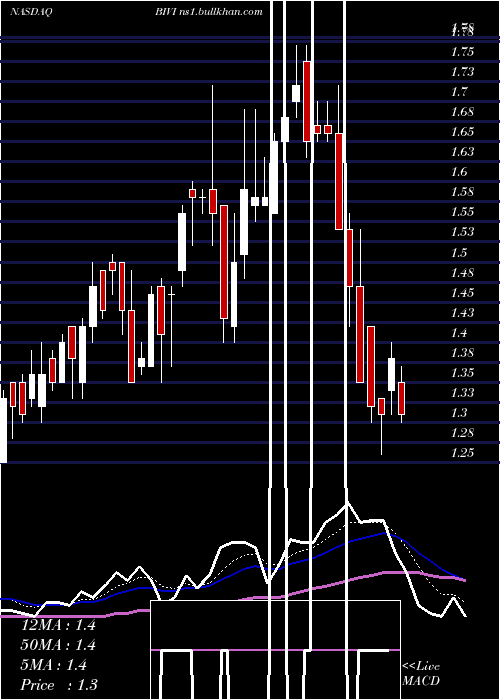Screen dimensions: 500x700
Task: Click the 1.55 price axis label
Action: pyautogui.click(x=462, y=212)
